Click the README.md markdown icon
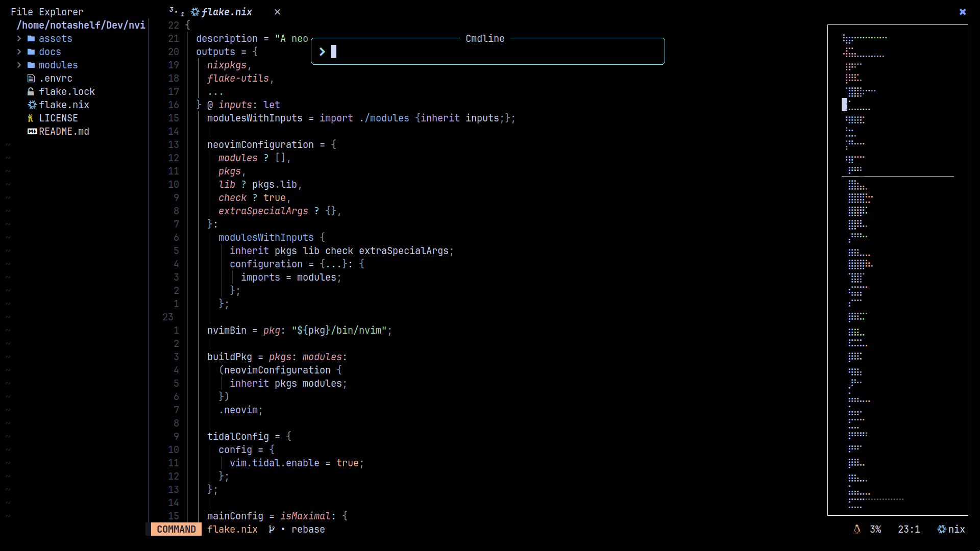The width and height of the screenshot is (980, 551). point(32,132)
